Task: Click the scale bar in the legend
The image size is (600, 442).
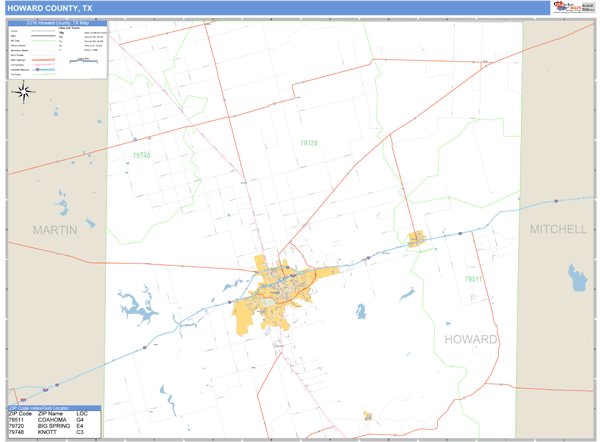Action: tap(83, 61)
